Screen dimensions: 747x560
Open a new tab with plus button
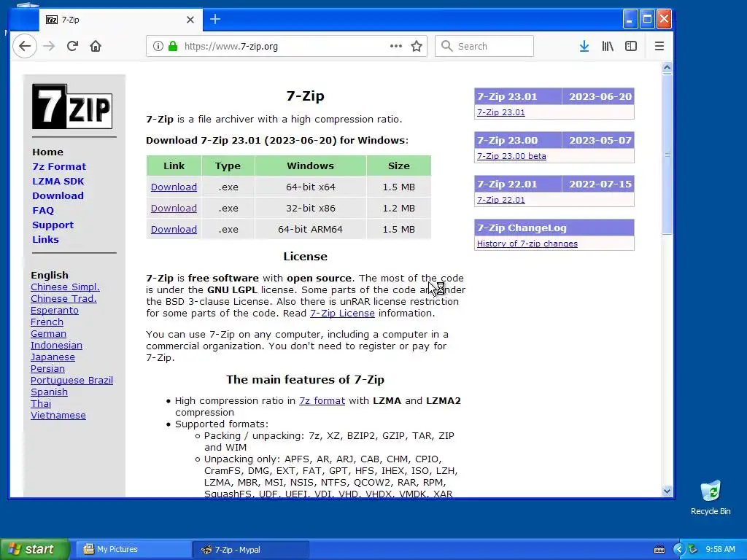pos(215,19)
